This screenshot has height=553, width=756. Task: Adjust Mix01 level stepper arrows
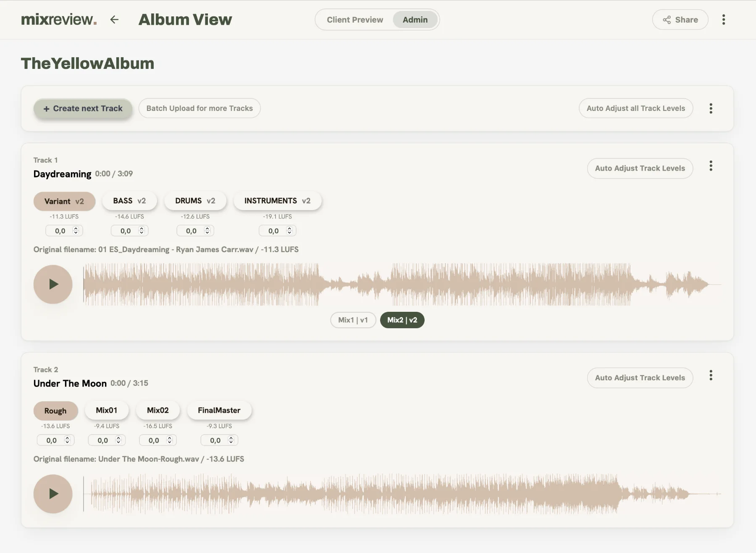point(118,440)
